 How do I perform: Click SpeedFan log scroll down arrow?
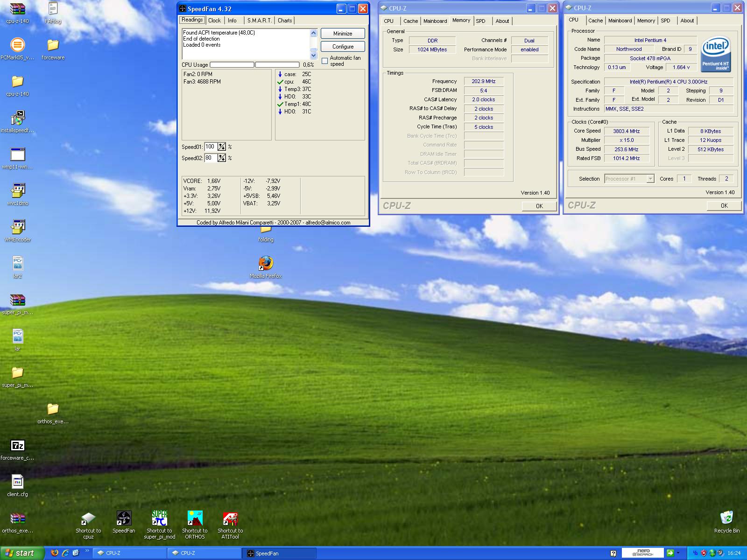click(313, 56)
